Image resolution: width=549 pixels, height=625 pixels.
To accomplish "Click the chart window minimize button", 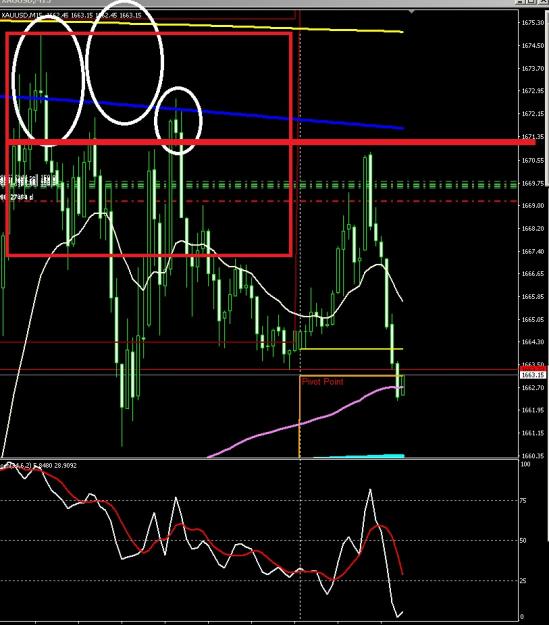I will [520, 2].
